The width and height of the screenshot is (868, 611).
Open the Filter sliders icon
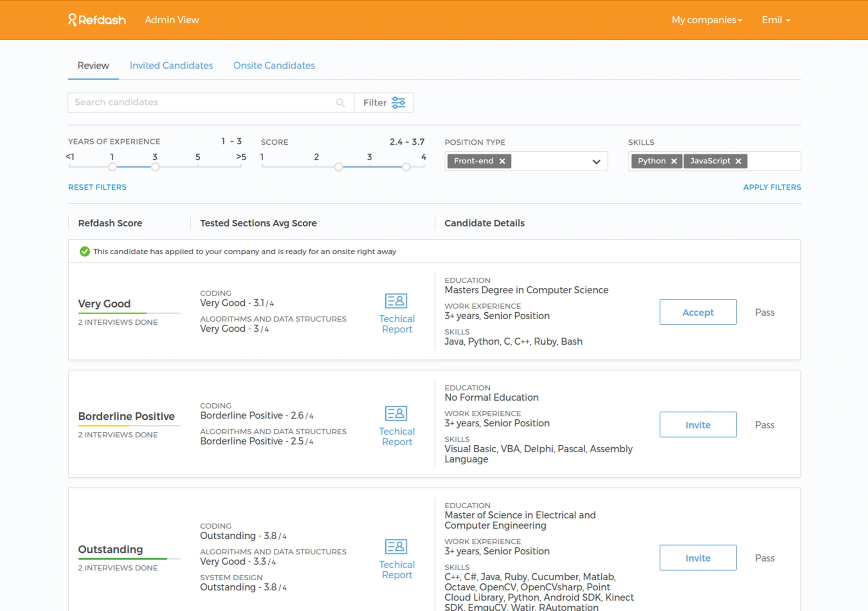pyautogui.click(x=398, y=103)
